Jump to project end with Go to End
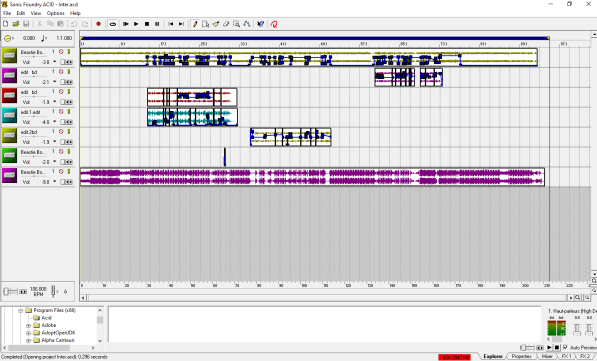 click(x=181, y=24)
